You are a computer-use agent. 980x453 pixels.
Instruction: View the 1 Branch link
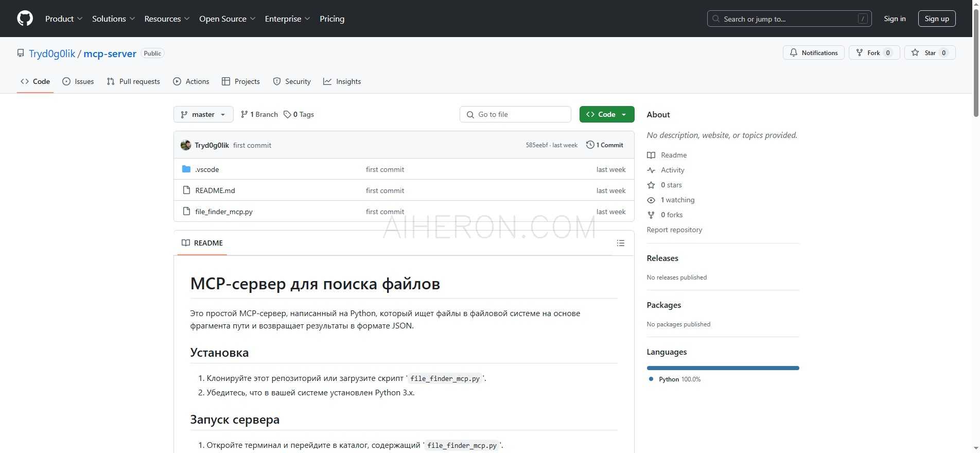point(259,114)
